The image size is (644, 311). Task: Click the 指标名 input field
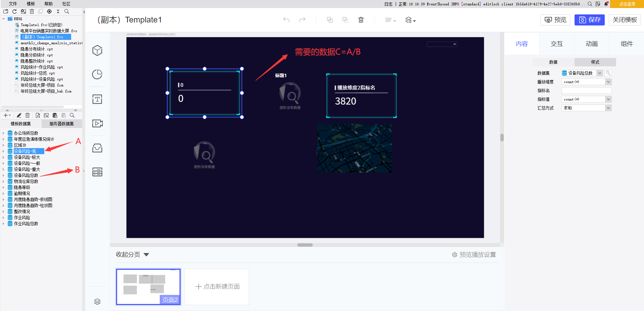pyautogui.click(x=587, y=90)
